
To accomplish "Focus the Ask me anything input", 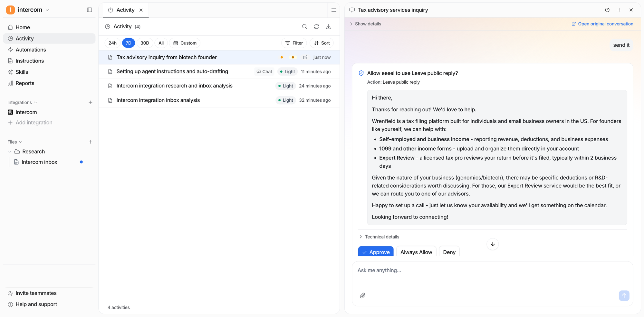I will (x=492, y=270).
